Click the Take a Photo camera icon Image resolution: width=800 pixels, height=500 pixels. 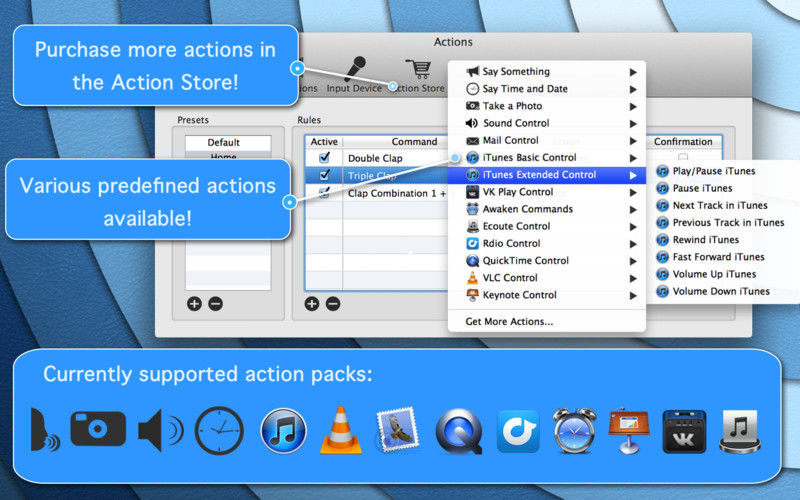472,106
